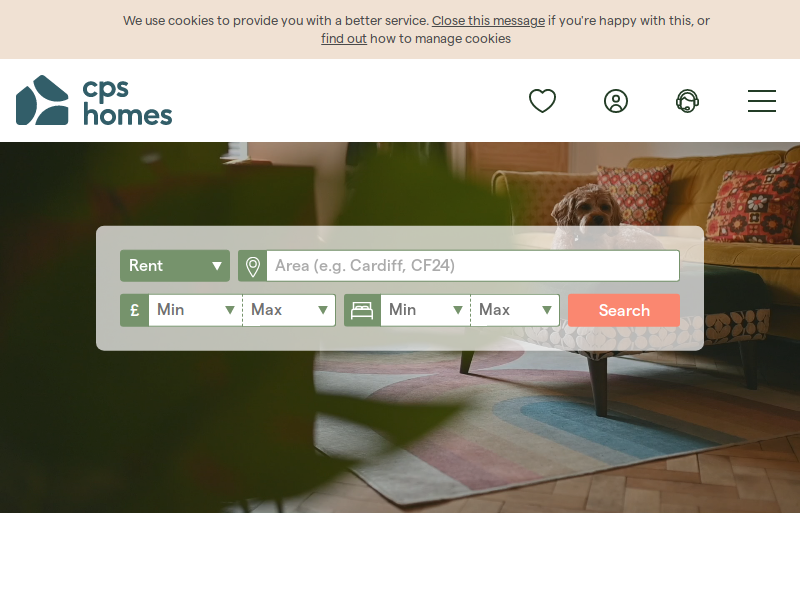Screen dimensions: 800x600
Task: Open the minimum price dropdown
Action: click(x=195, y=310)
